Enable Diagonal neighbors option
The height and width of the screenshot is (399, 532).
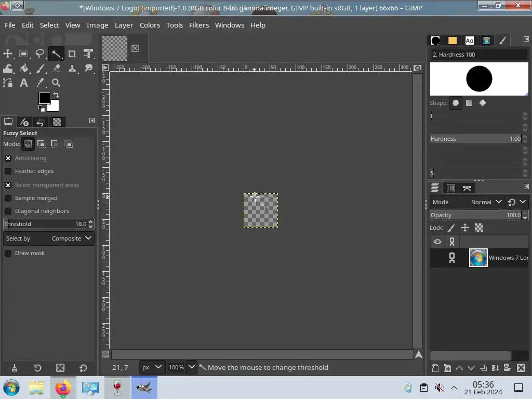[8, 211]
